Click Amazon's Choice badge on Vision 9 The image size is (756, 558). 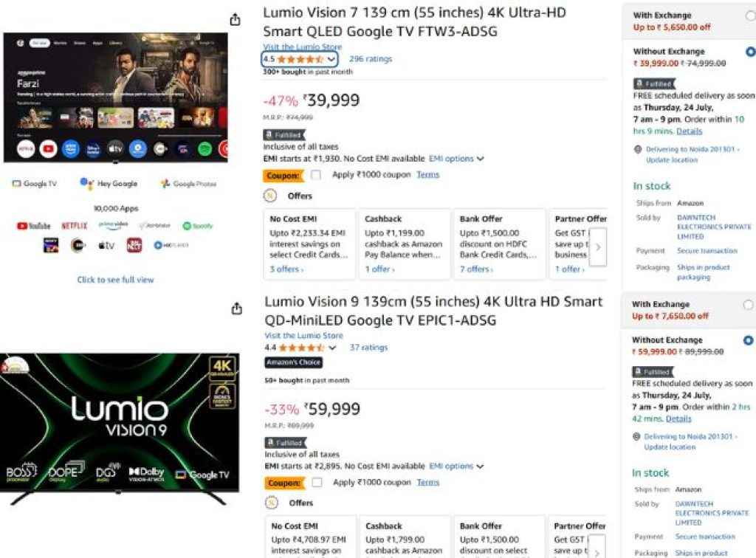click(293, 362)
